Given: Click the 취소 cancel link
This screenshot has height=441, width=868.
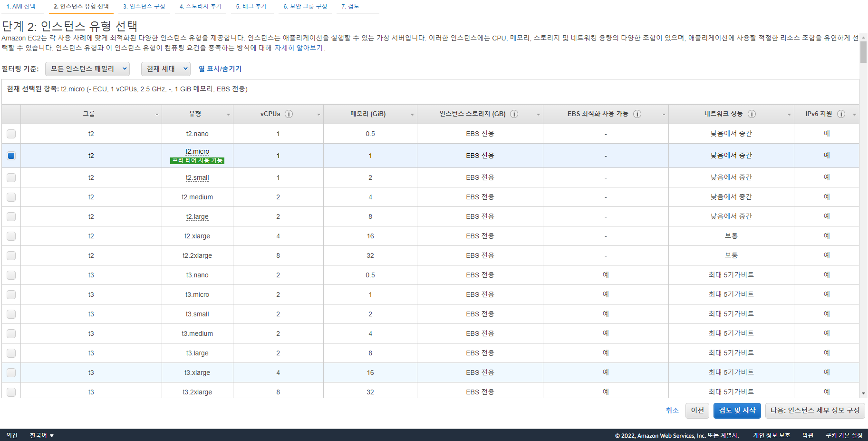Looking at the screenshot, I should tap(672, 411).
